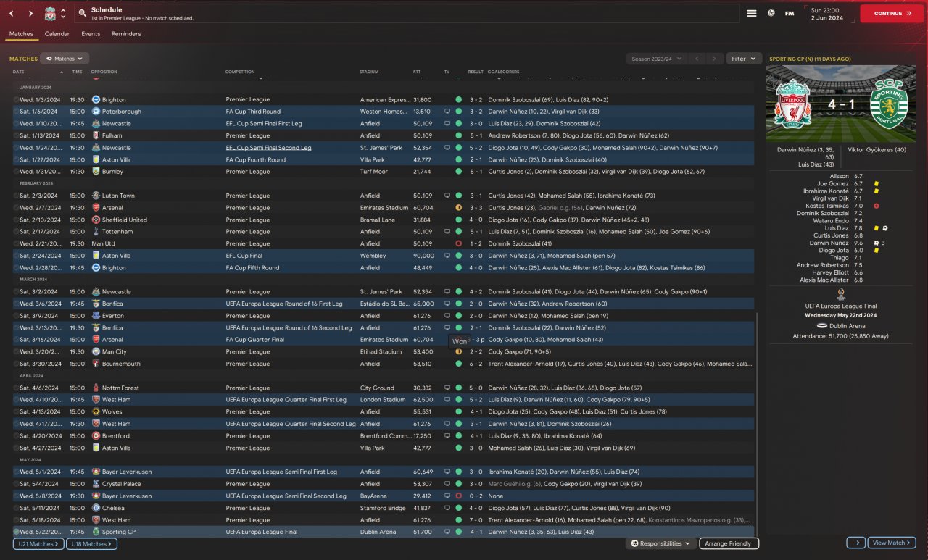This screenshot has width=928, height=560.
Task: Click the Everton crest icon
Action: 96,316
